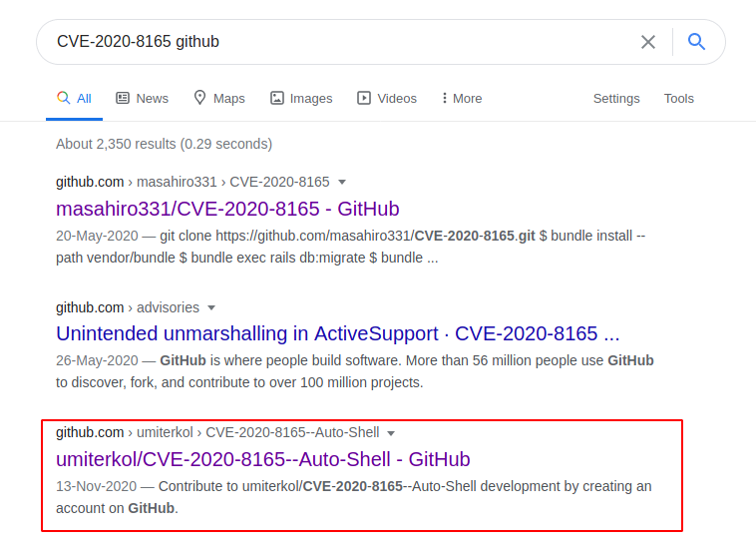Open search Settings
Image resolution: width=756 pixels, height=546 pixels.
(x=616, y=99)
